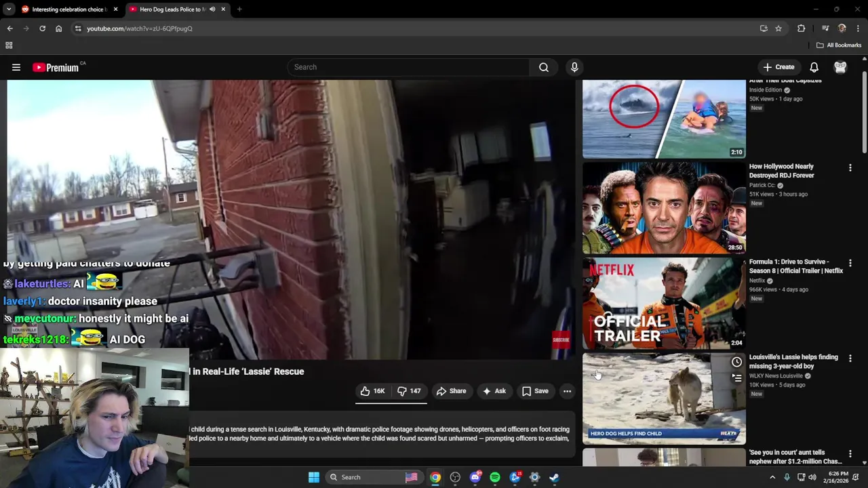Open the browser home page
Viewport: 868px width, 488px height.
(x=58, y=28)
